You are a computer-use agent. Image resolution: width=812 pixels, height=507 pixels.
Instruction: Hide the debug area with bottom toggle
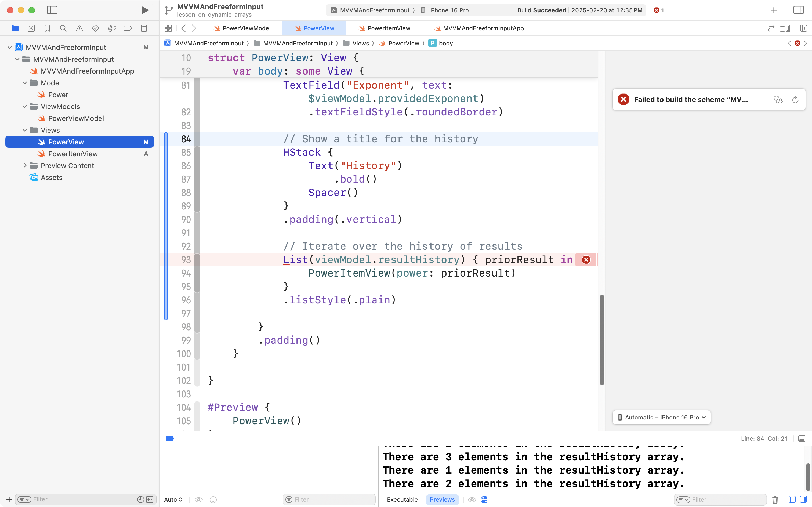(x=802, y=439)
